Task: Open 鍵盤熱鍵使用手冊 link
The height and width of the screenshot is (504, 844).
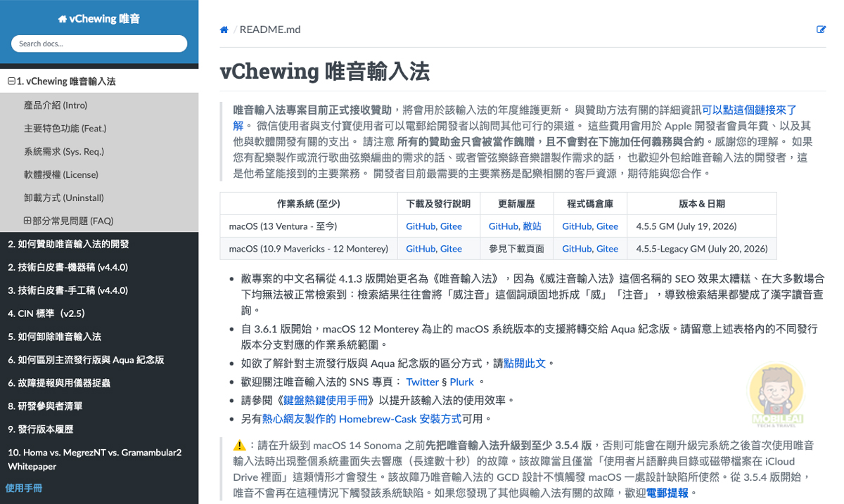Action: pyautogui.click(x=326, y=400)
